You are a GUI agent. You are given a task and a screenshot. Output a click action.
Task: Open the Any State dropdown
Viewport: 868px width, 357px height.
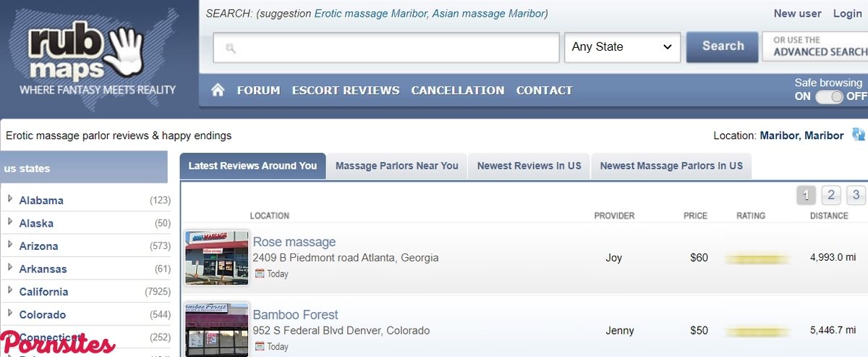(622, 47)
